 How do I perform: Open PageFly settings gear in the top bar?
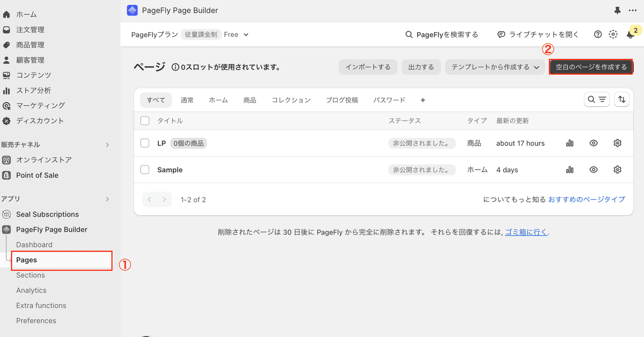click(x=613, y=34)
